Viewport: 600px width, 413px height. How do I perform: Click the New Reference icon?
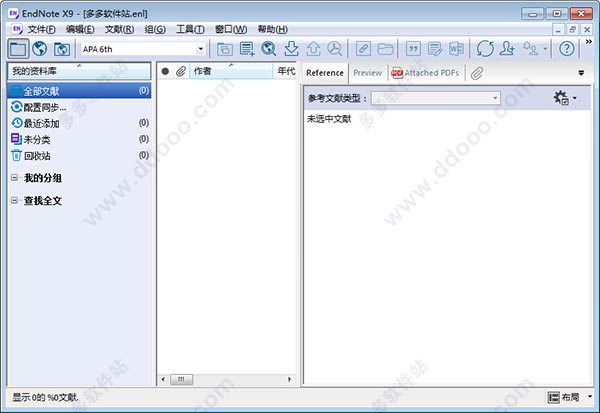(247, 49)
